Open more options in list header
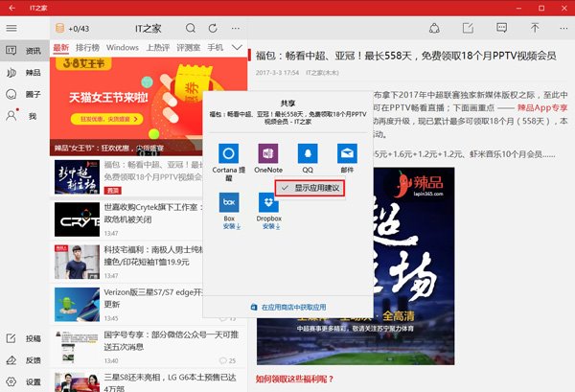 (x=236, y=28)
